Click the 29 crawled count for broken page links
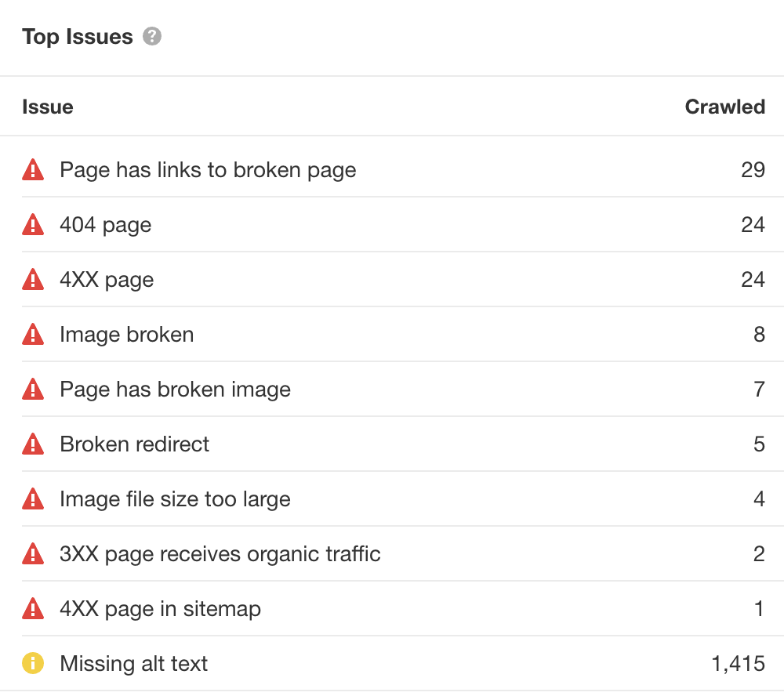The width and height of the screenshot is (784, 696). click(753, 170)
